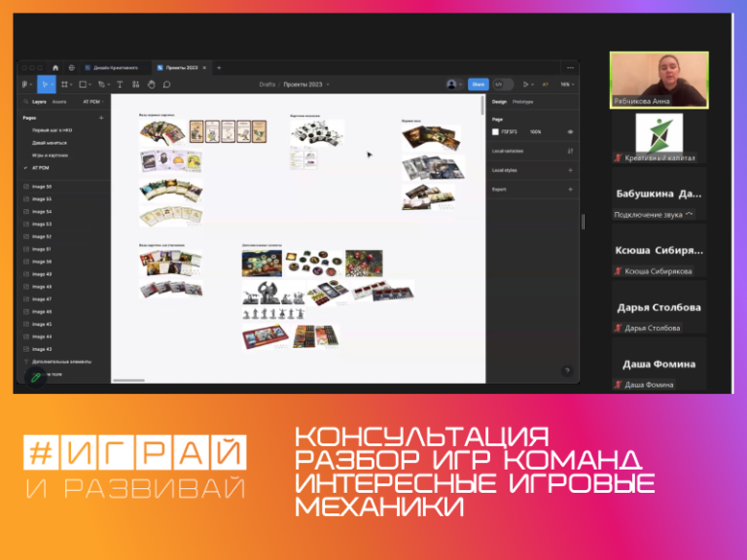Image resolution: width=747 pixels, height=560 pixels.
Task: Open Local variables settings icon
Action: [x=570, y=151]
